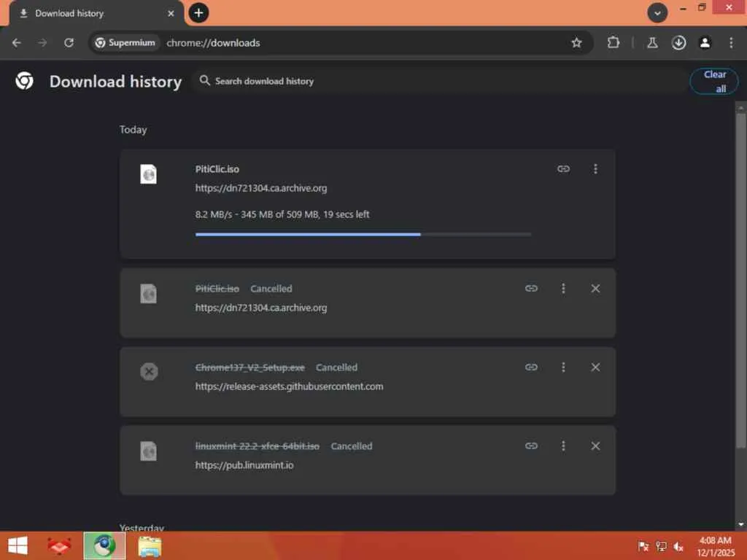The height and width of the screenshot is (560, 747).
Task: Click the network tray icon
Action: [661, 546]
